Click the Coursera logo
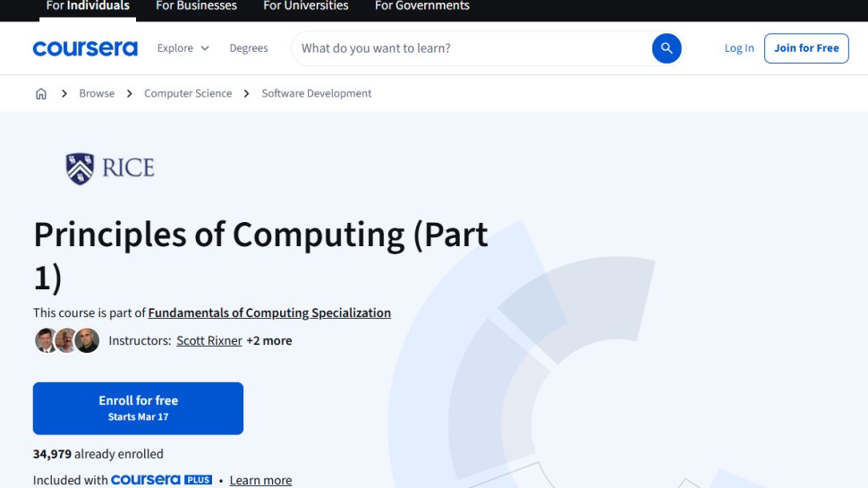868x488 pixels. pos(85,48)
